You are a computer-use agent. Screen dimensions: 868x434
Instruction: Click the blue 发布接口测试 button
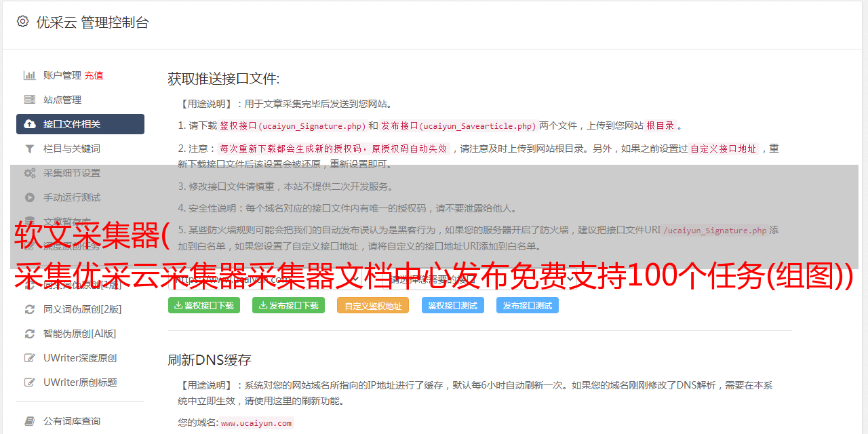point(528,305)
